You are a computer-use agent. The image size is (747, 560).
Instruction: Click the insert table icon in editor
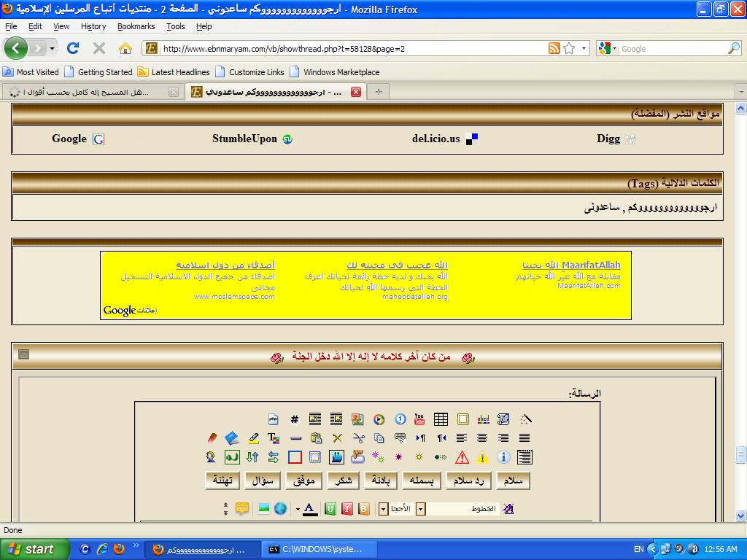[x=441, y=419]
